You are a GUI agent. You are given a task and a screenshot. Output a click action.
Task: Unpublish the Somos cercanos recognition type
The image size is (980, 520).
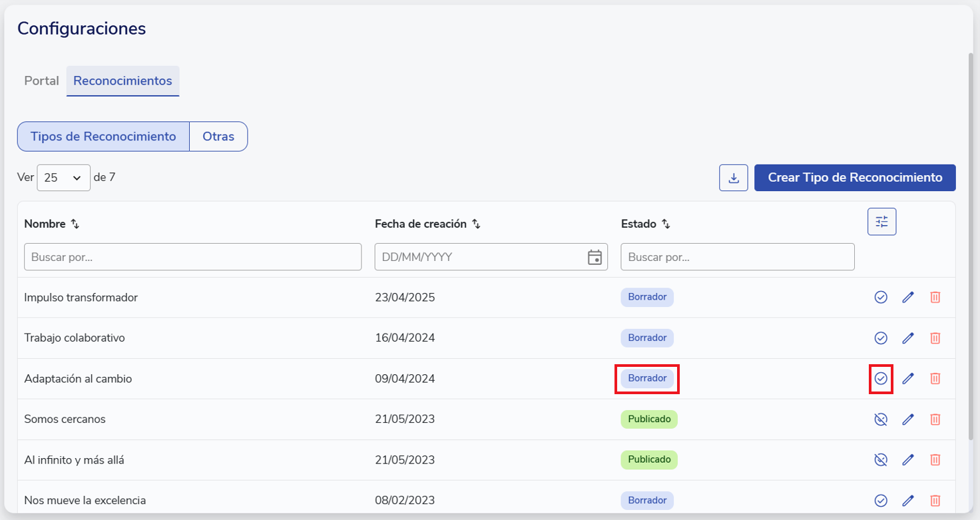coord(881,419)
